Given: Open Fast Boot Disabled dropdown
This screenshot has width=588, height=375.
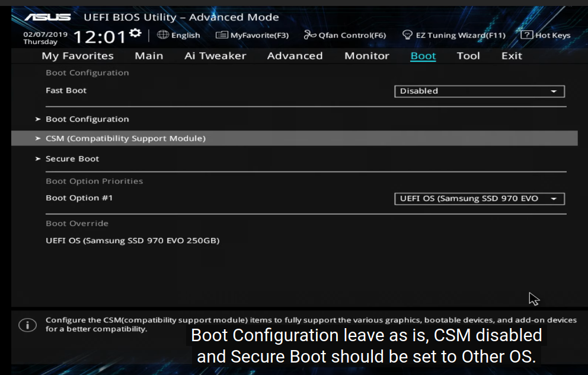Looking at the screenshot, I should tap(480, 91).
